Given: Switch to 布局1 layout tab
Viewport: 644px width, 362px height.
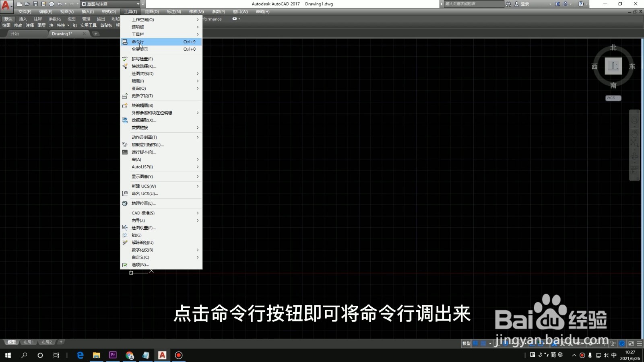Looking at the screenshot, I should pos(29,342).
